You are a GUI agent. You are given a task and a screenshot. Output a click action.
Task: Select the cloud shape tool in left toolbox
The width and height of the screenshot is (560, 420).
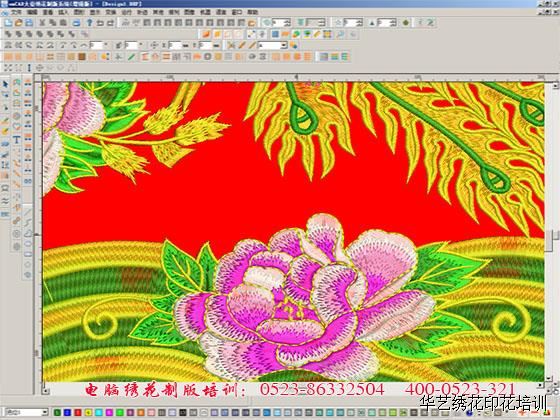(28, 234)
